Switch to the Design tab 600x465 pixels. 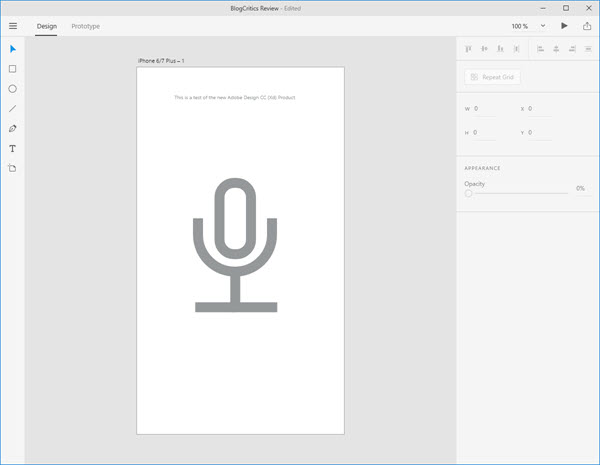click(x=47, y=26)
